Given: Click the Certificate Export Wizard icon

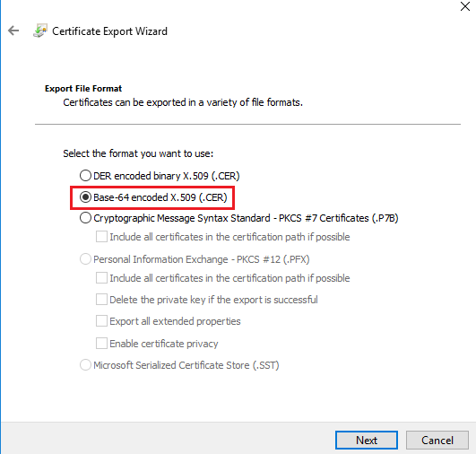Looking at the screenshot, I should click(x=40, y=31).
